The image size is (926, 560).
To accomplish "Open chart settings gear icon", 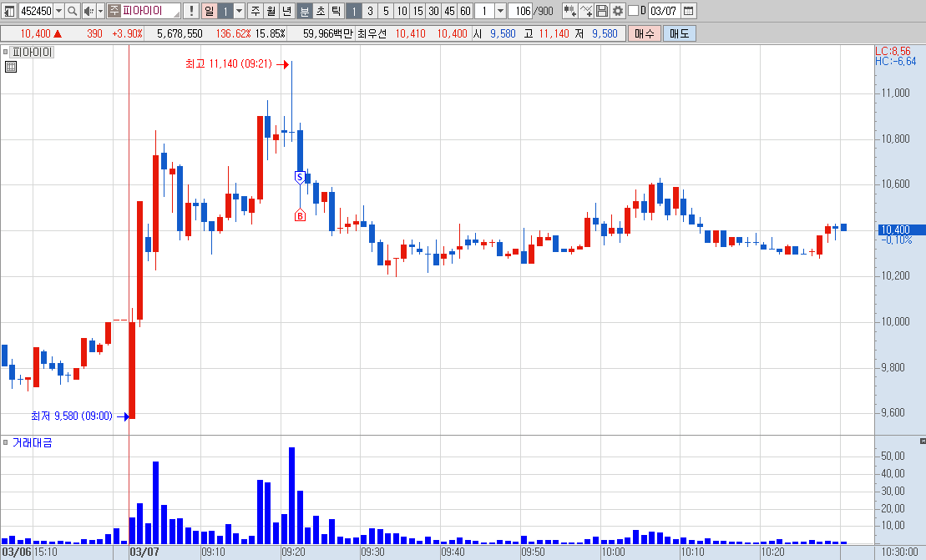I will click(618, 11).
